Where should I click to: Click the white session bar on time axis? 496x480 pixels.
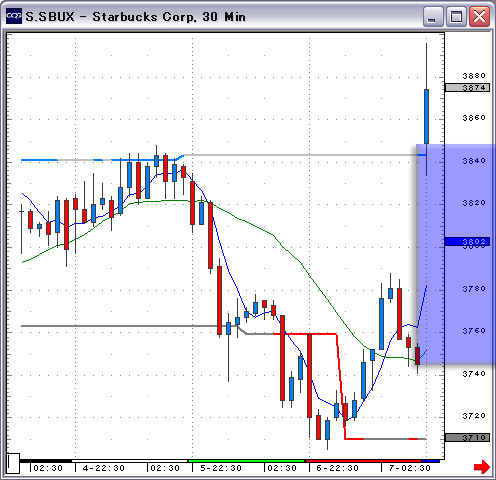pyautogui.click(x=129, y=461)
